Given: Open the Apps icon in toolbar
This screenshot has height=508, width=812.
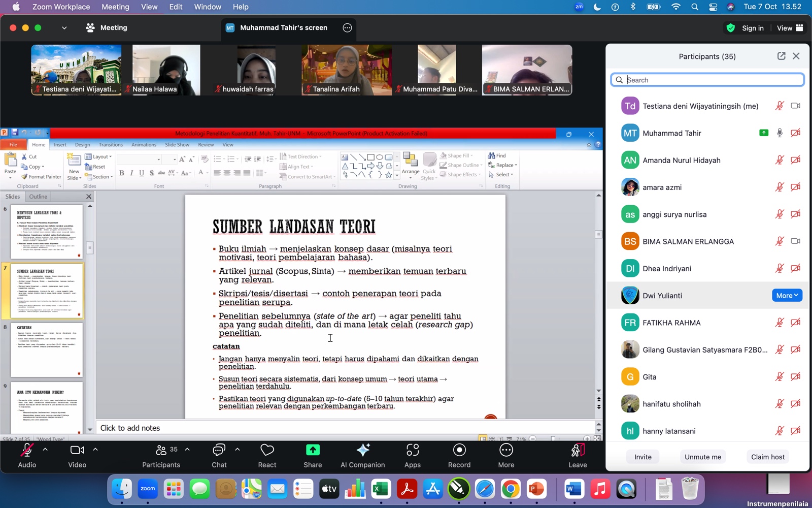Looking at the screenshot, I should [412, 451].
